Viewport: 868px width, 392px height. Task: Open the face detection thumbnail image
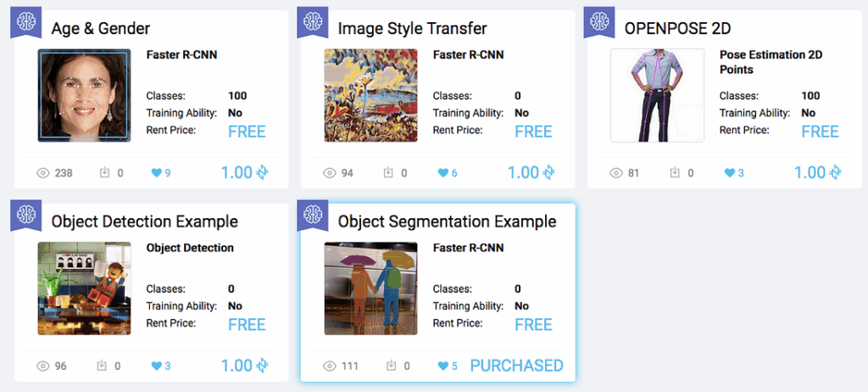(85, 95)
